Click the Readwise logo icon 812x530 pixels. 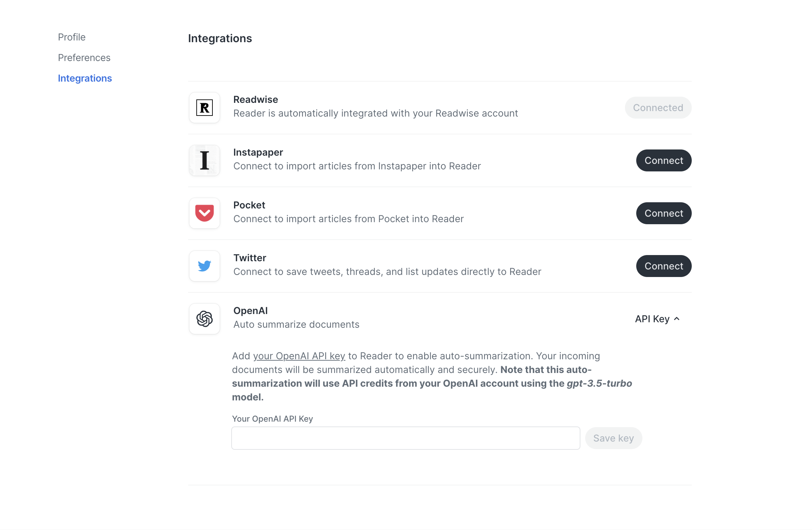pos(205,108)
